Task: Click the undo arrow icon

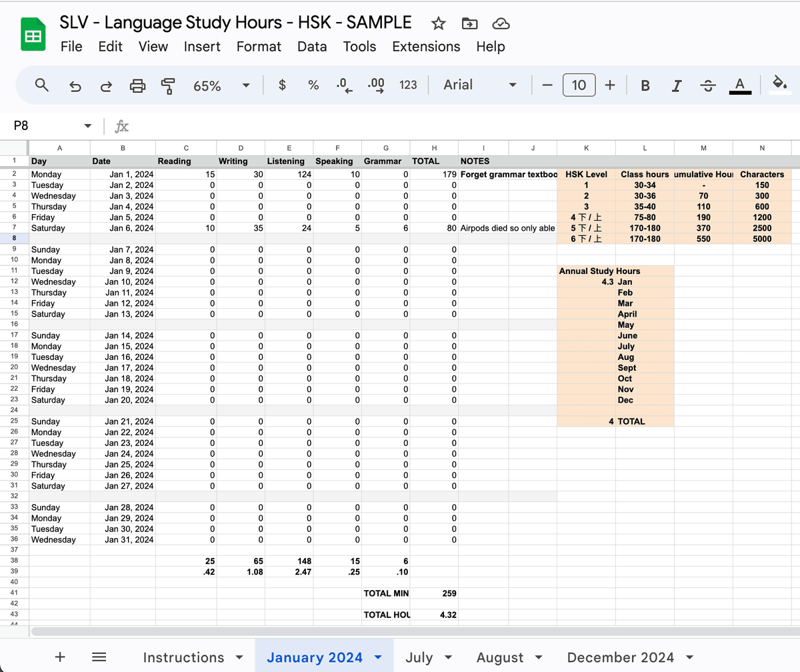Action: point(75,85)
